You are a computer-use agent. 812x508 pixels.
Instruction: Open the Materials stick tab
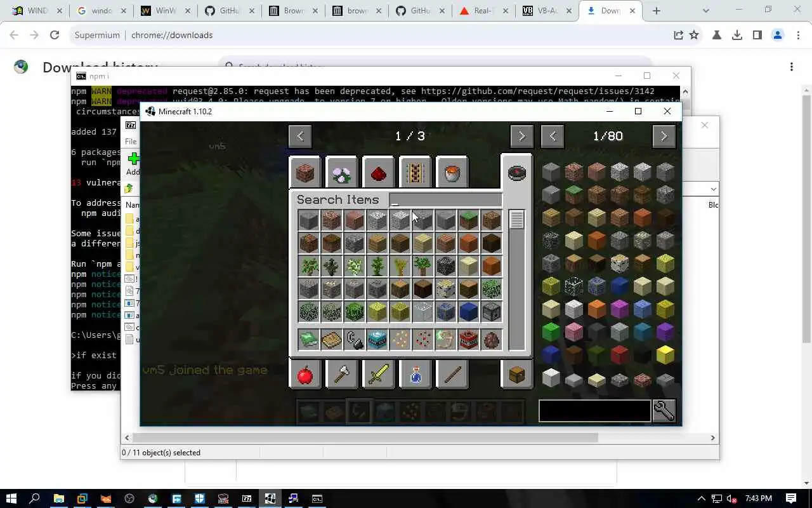[452, 374]
